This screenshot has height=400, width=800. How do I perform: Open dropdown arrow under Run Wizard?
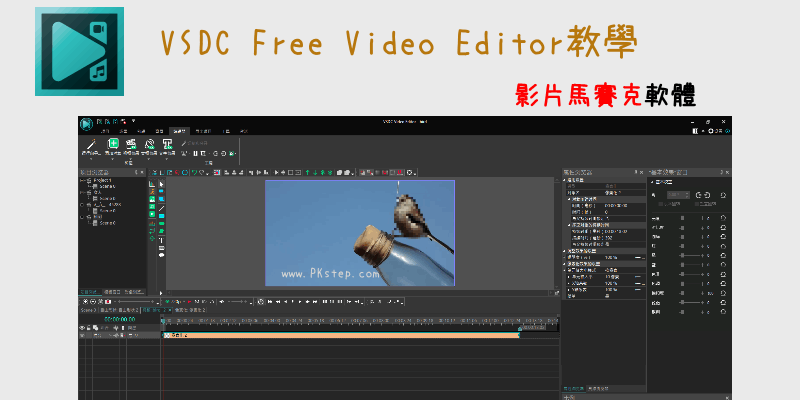(91, 159)
